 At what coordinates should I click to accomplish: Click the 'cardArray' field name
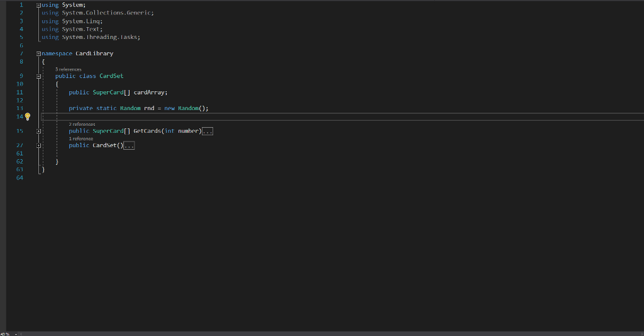149,92
